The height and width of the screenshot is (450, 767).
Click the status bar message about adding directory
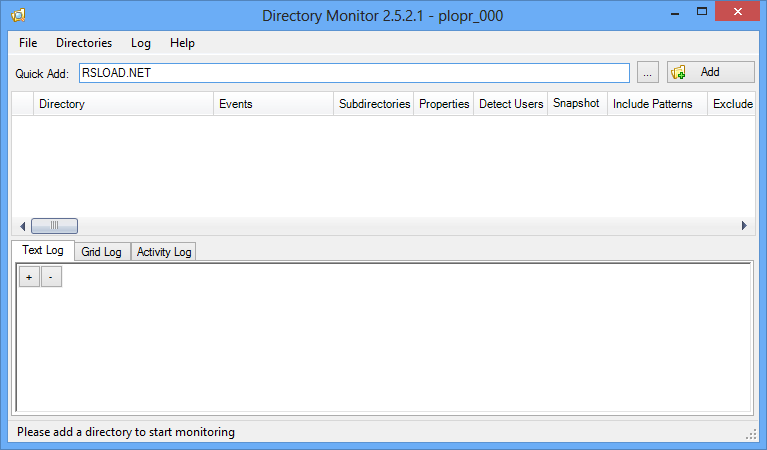126,432
